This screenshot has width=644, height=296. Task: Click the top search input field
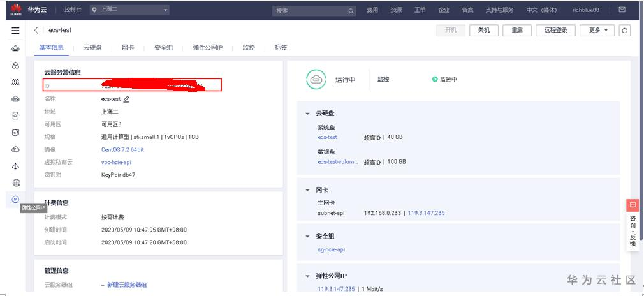(x=314, y=11)
